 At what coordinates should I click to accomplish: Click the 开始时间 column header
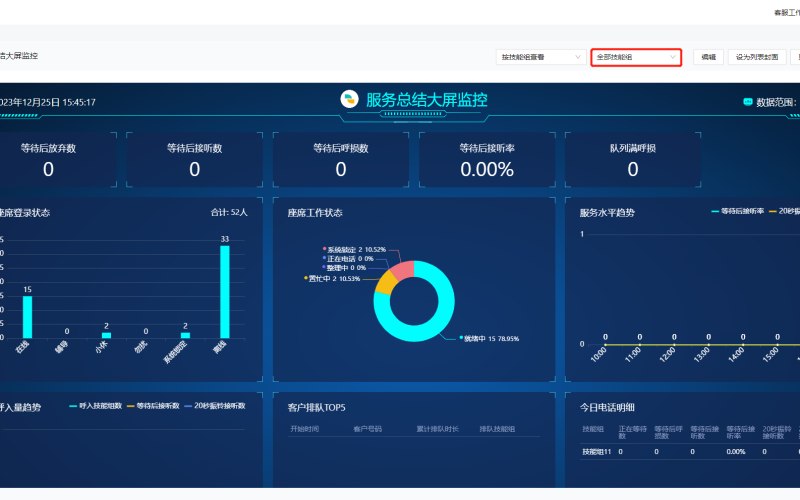click(305, 429)
